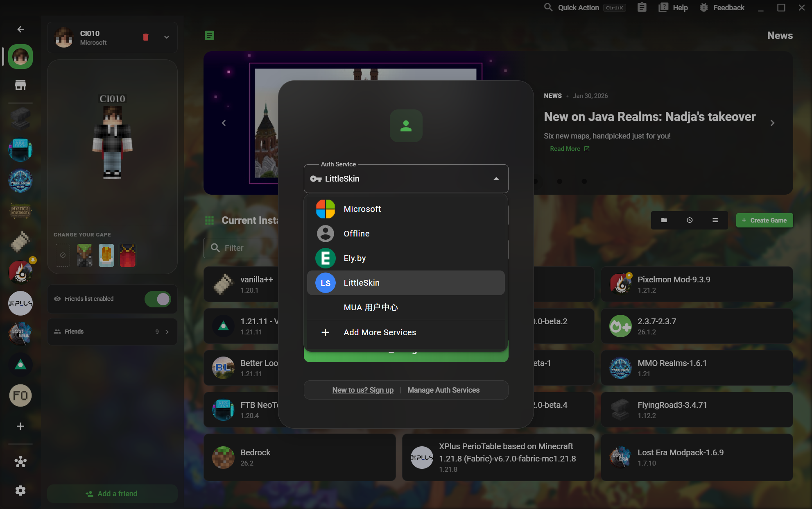Select Offline auth service
Screen dimensions: 812x509
(x=406, y=234)
